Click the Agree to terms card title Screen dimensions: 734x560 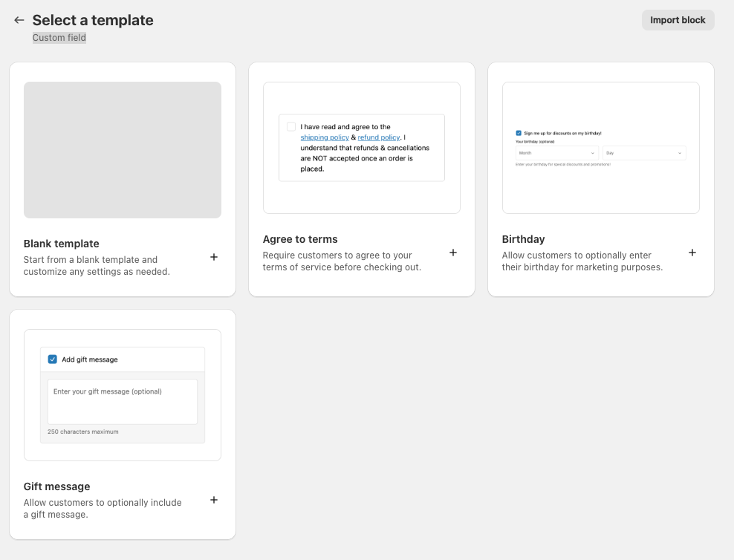pos(300,239)
